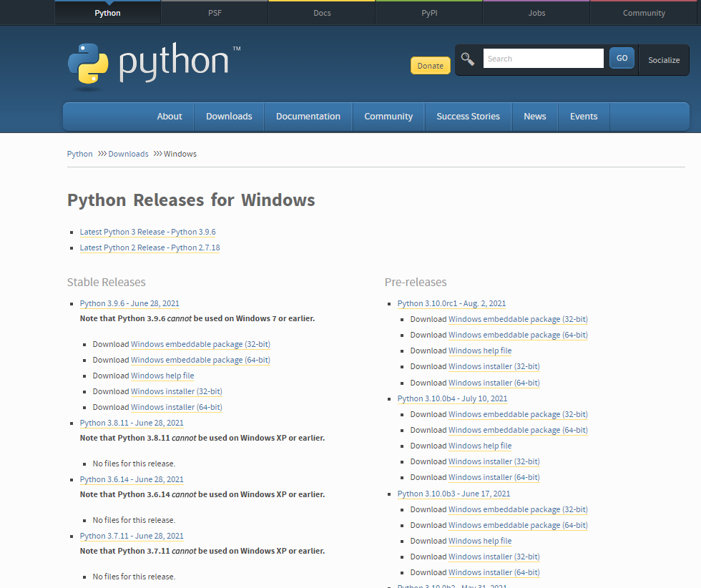
Task: Click "No files for this release." under Python 3.8.11
Action: 134,464
